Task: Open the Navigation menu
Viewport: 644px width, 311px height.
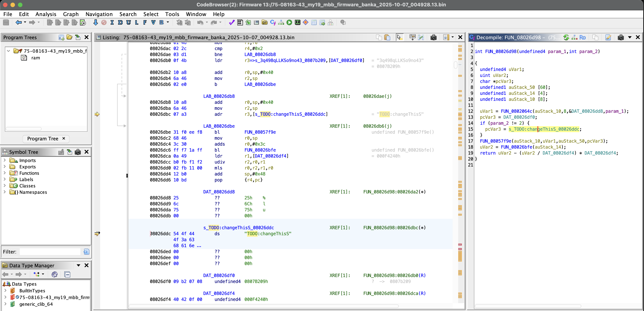Action: 99,14
